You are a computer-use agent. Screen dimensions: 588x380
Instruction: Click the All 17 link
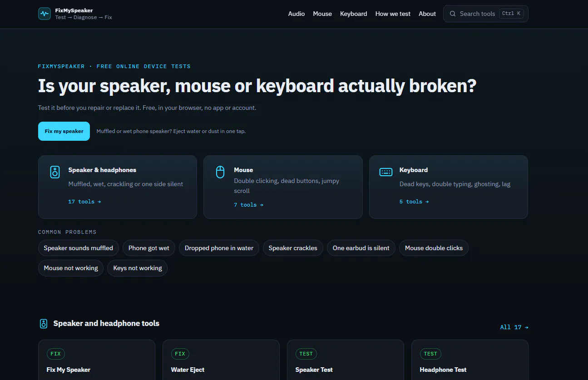(x=514, y=327)
